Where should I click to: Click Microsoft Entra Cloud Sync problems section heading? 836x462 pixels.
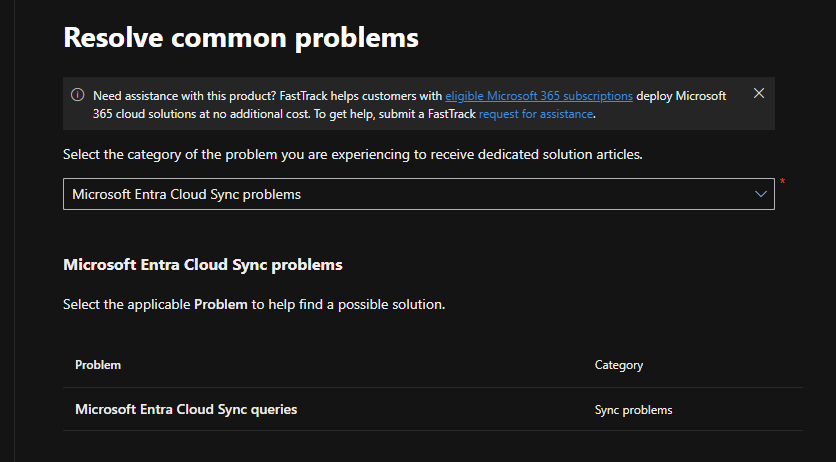203,265
